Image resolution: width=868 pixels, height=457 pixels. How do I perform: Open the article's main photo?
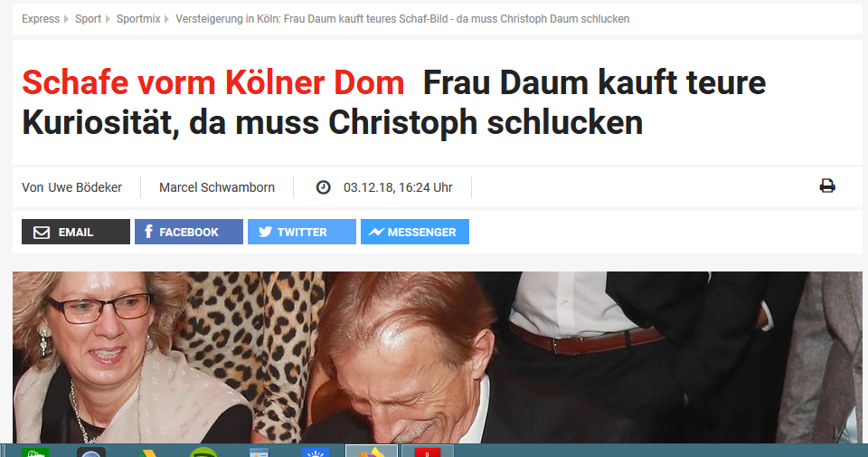coord(438,357)
